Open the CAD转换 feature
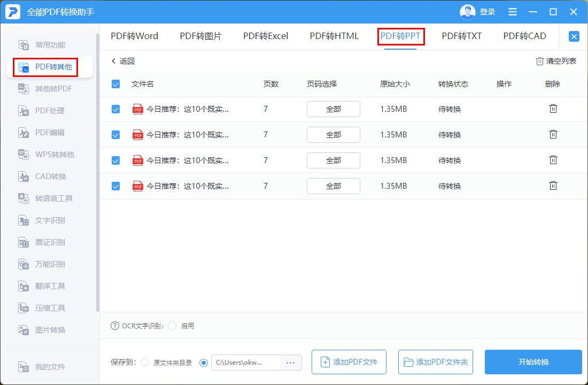 44,176
